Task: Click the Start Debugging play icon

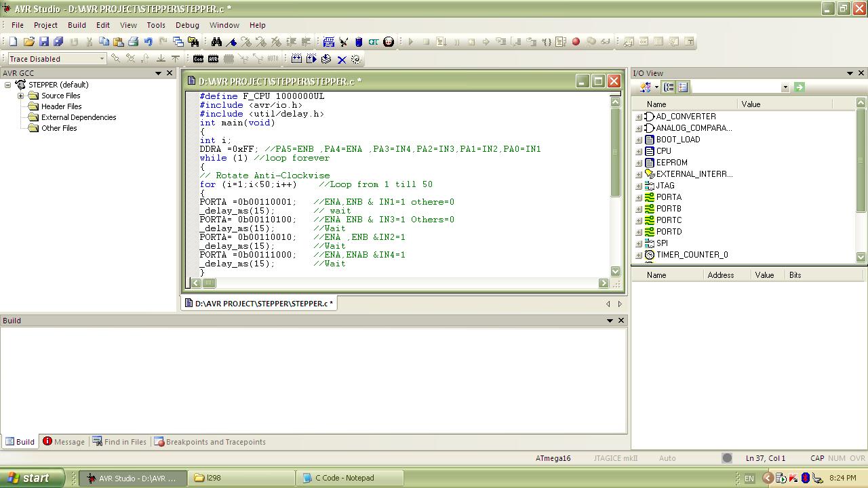Action: coord(410,41)
